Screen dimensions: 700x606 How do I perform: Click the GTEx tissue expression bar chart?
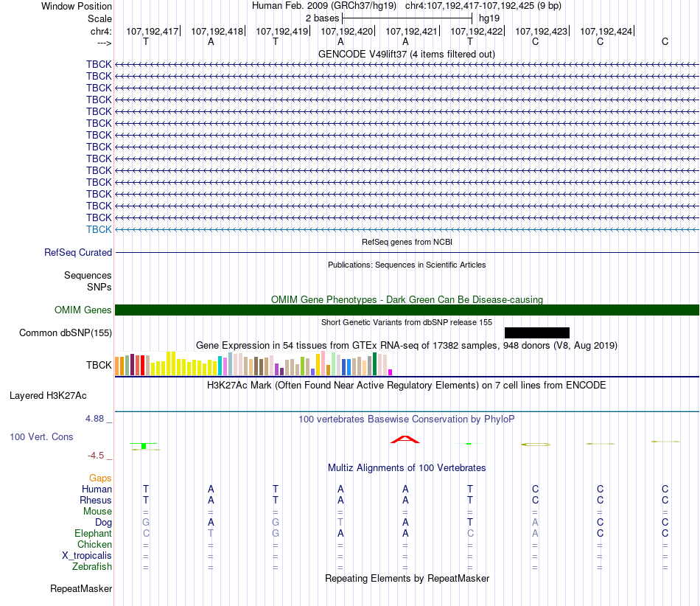tap(253, 363)
